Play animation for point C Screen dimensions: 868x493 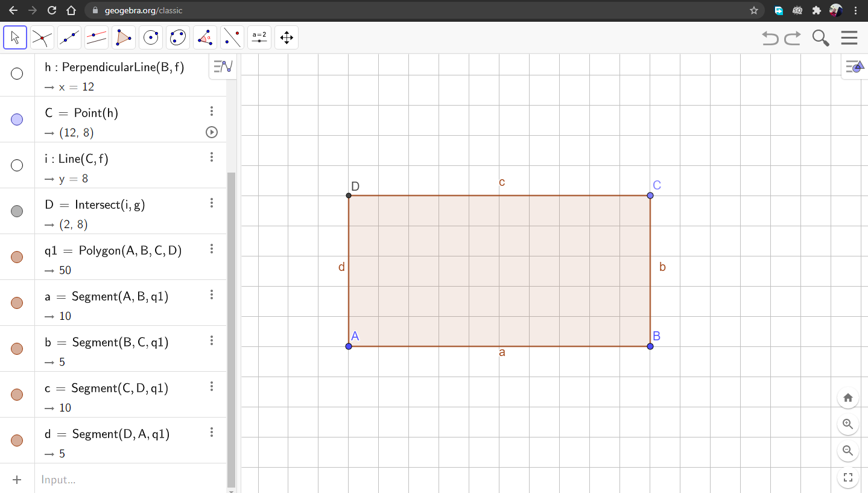[x=212, y=132]
